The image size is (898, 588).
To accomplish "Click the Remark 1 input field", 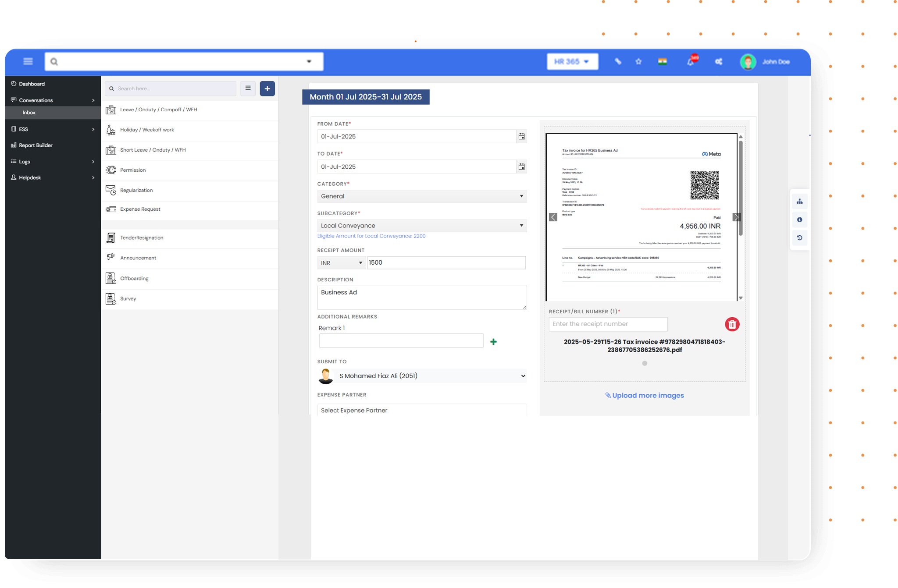I will click(401, 341).
